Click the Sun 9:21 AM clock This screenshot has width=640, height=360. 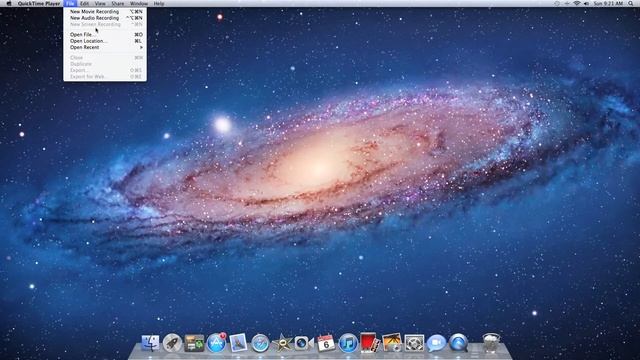[608, 3]
